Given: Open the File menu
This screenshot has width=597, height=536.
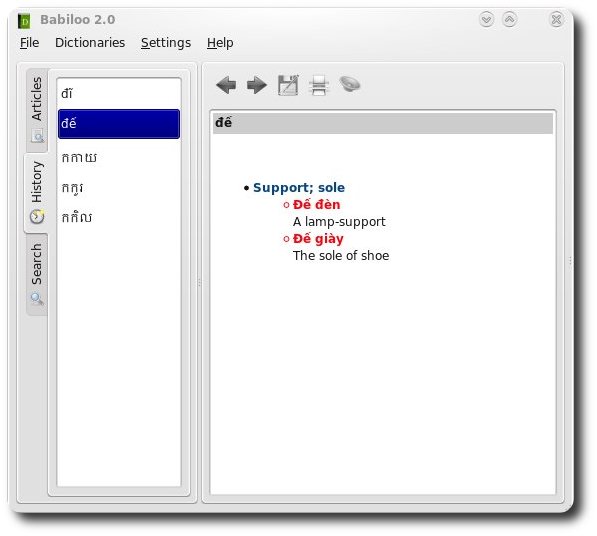Looking at the screenshot, I should pyautogui.click(x=29, y=43).
